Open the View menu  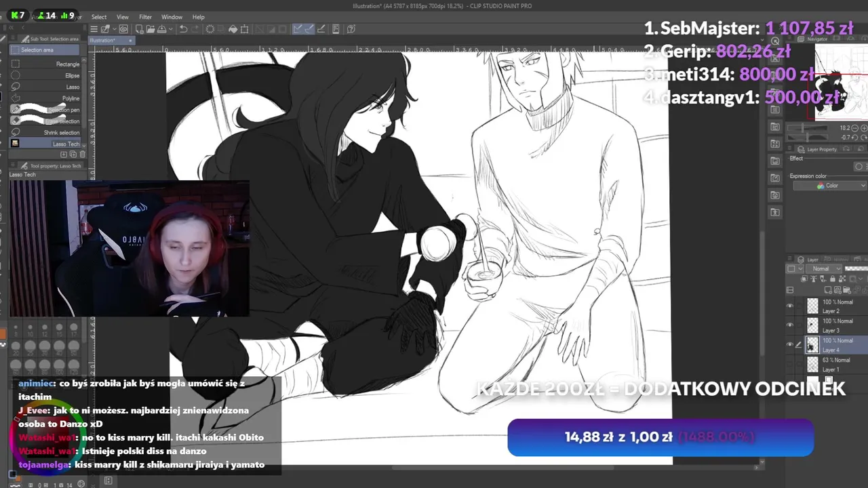point(123,17)
